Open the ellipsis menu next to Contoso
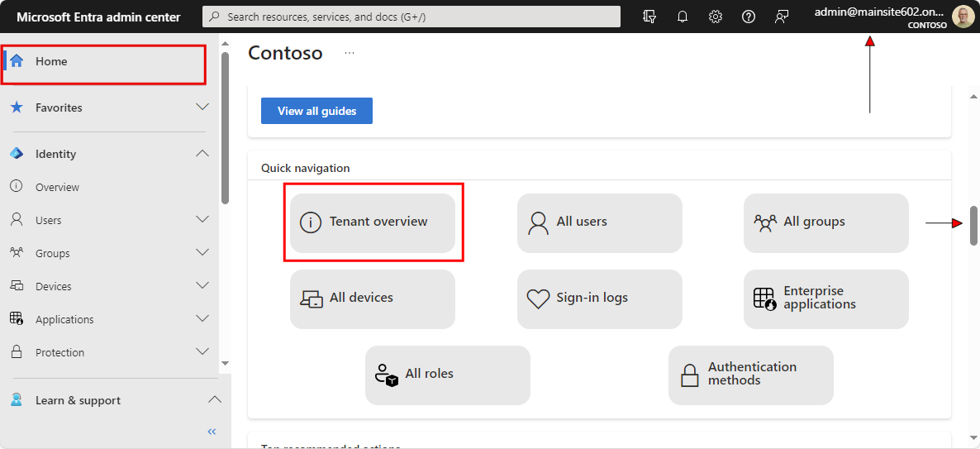980x449 pixels. 350,53
